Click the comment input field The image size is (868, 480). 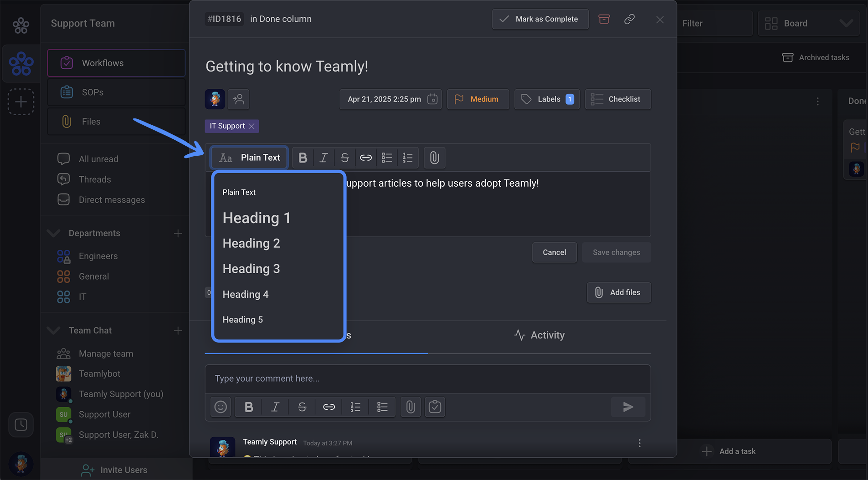tap(427, 378)
